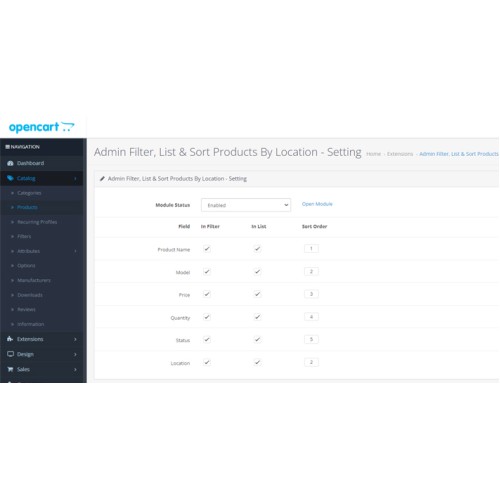Uncheck Product Name In Filter checkbox
The image size is (500, 500).
point(207,249)
